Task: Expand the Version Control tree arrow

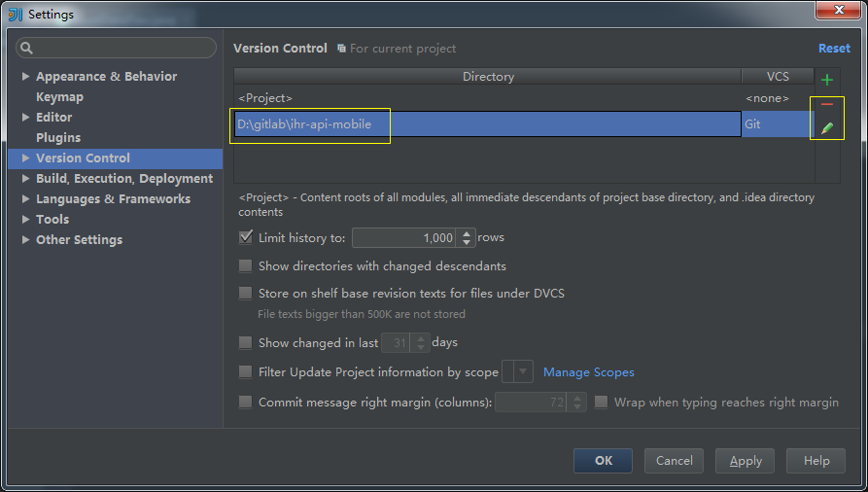Action: pyautogui.click(x=25, y=158)
